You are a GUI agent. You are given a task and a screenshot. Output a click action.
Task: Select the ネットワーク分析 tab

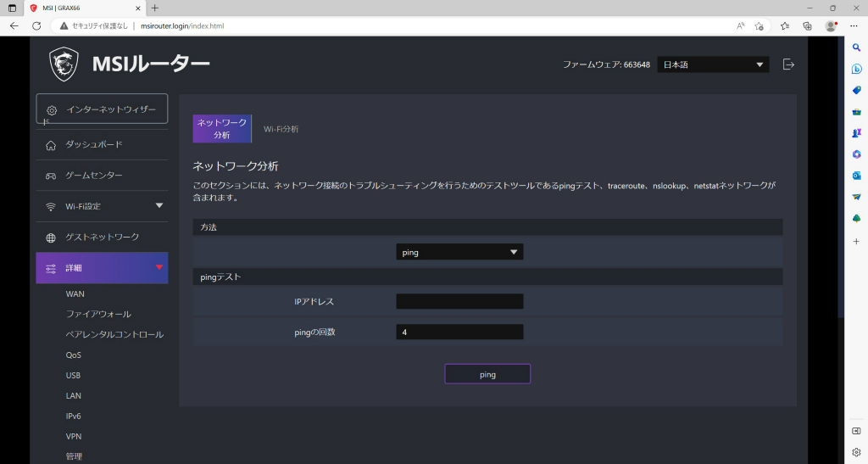222,128
